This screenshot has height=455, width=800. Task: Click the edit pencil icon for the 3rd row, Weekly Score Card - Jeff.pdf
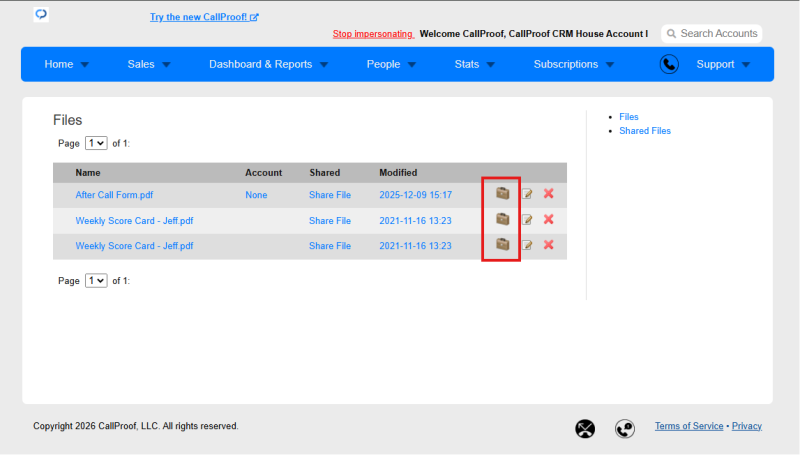[x=527, y=245]
